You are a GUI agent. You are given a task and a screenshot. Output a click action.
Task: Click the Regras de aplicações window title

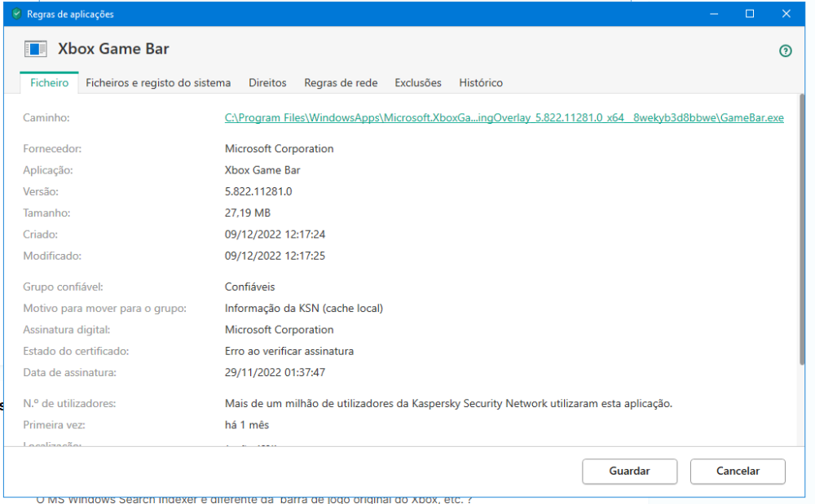click(x=70, y=14)
